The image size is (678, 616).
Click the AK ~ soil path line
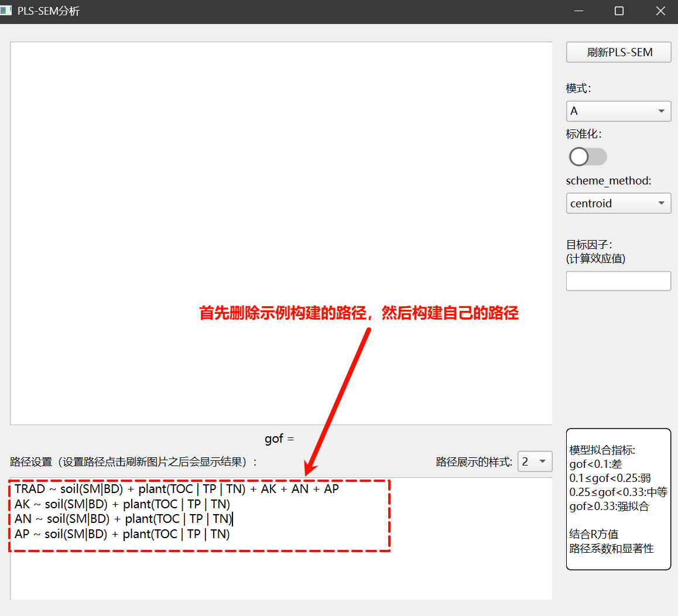[x=122, y=504]
